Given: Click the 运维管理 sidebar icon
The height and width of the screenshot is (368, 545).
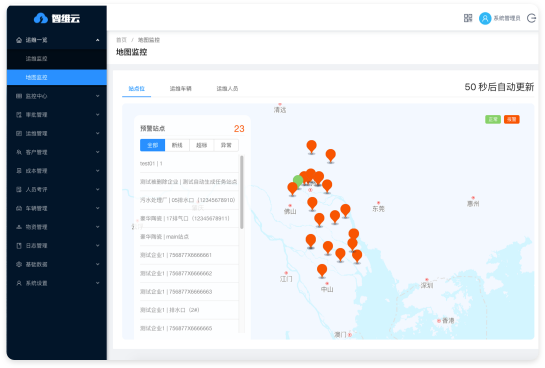Looking at the screenshot, I should 19,133.
